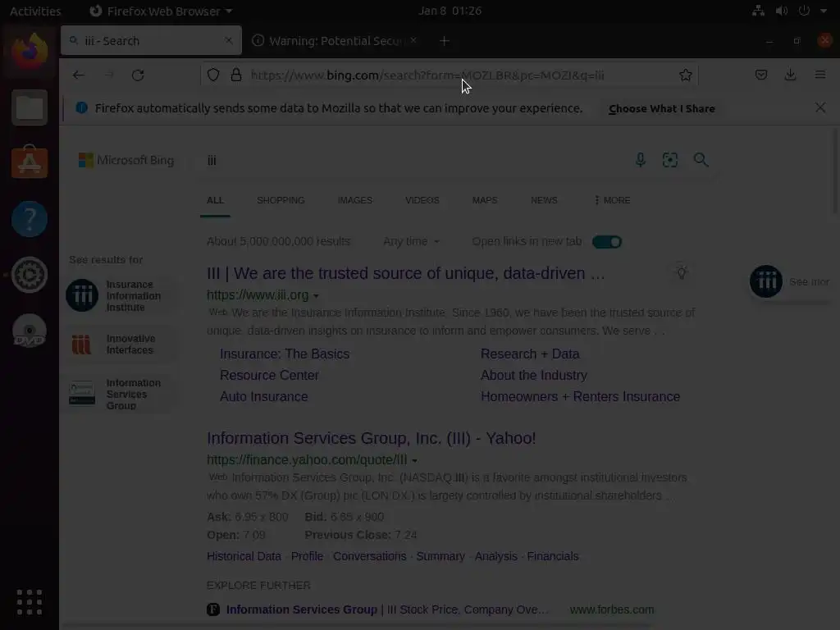Open the Insurance Information Institute sidebar logo
Screen dimensions: 840x630
[x=82, y=295]
